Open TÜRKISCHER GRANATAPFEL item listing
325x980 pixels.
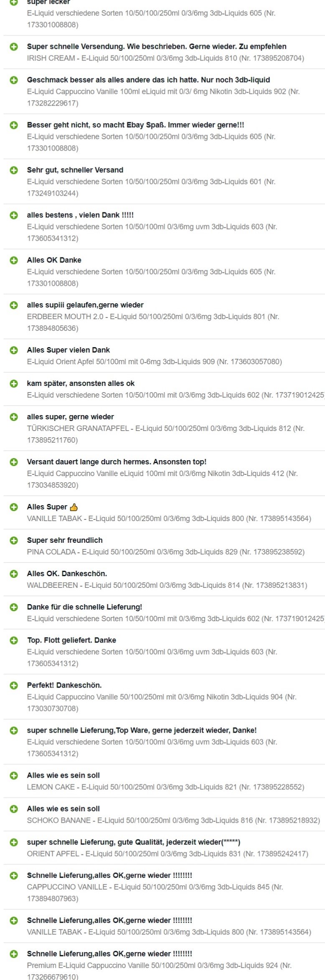(166, 434)
